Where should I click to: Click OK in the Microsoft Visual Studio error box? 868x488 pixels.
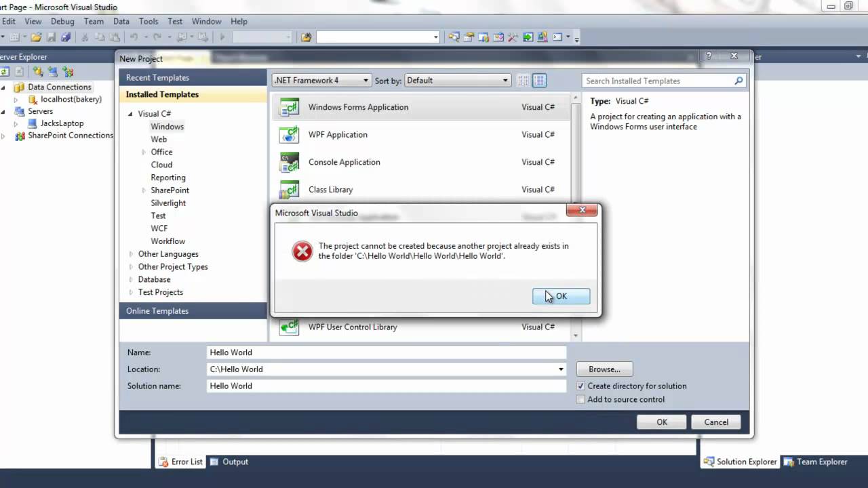[561, 296]
